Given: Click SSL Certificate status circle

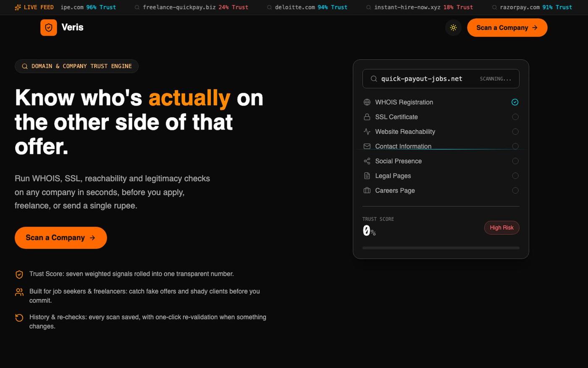Looking at the screenshot, I should [515, 117].
